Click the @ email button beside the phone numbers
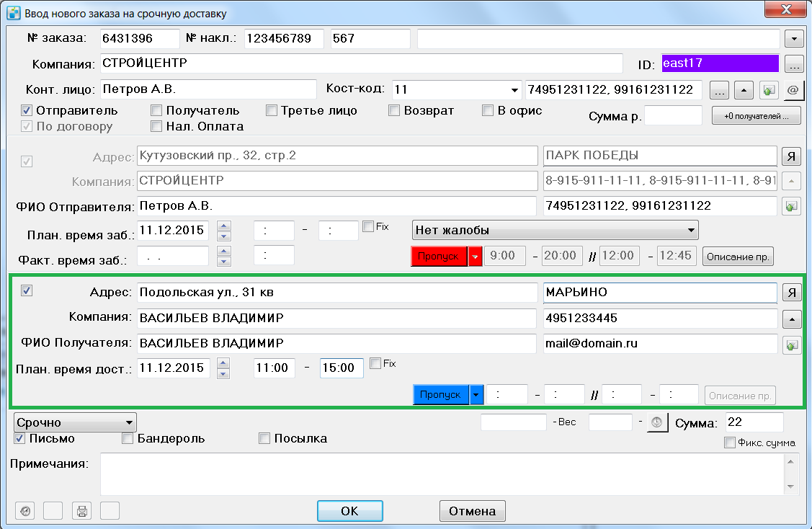This screenshot has width=812, height=529. point(793,90)
